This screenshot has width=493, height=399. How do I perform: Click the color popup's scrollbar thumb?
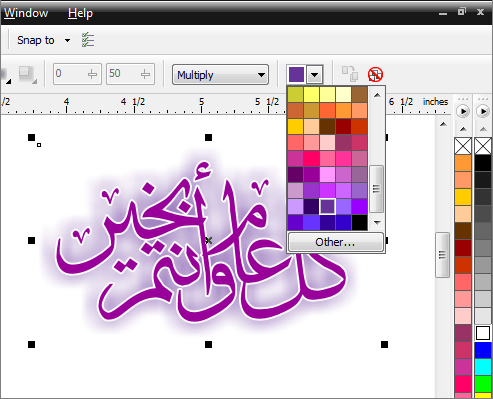377,189
